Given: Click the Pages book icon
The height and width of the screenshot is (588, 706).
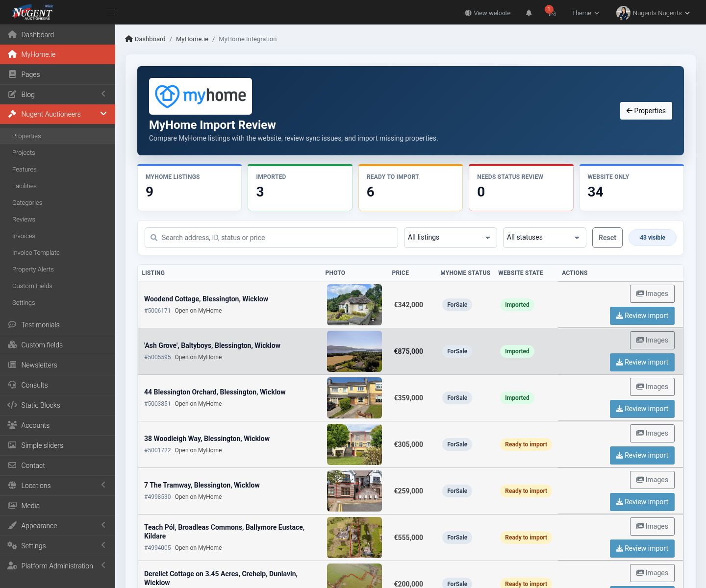Looking at the screenshot, I should 12,74.
